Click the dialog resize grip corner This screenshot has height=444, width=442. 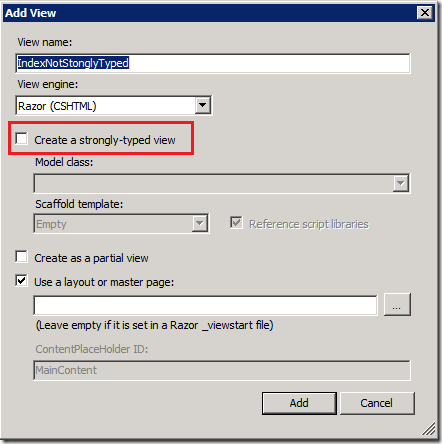click(x=429, y=429)
